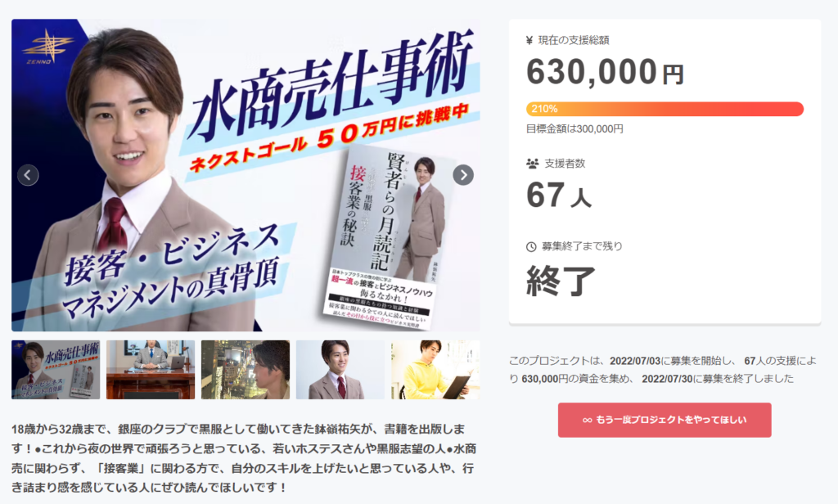Click the book cover in main image
This screenshot has width=838, height=504.
point(389,238)
